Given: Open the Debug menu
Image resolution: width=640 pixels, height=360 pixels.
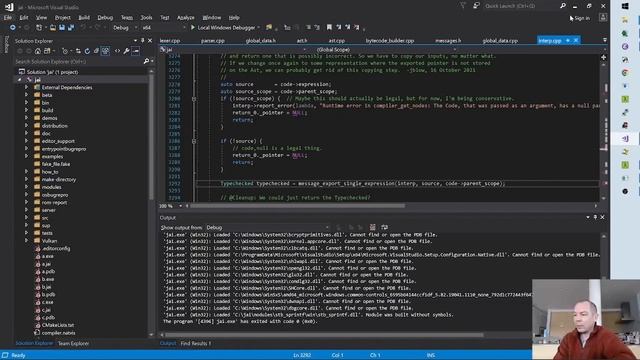Looking at the screenshot, I should click(x=105, y=18).
